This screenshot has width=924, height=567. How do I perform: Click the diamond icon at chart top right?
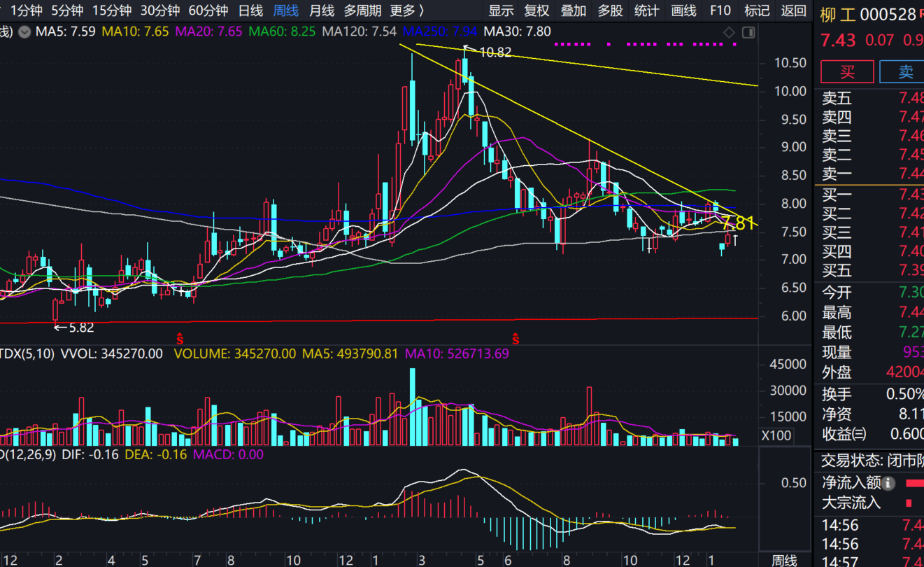729,32
